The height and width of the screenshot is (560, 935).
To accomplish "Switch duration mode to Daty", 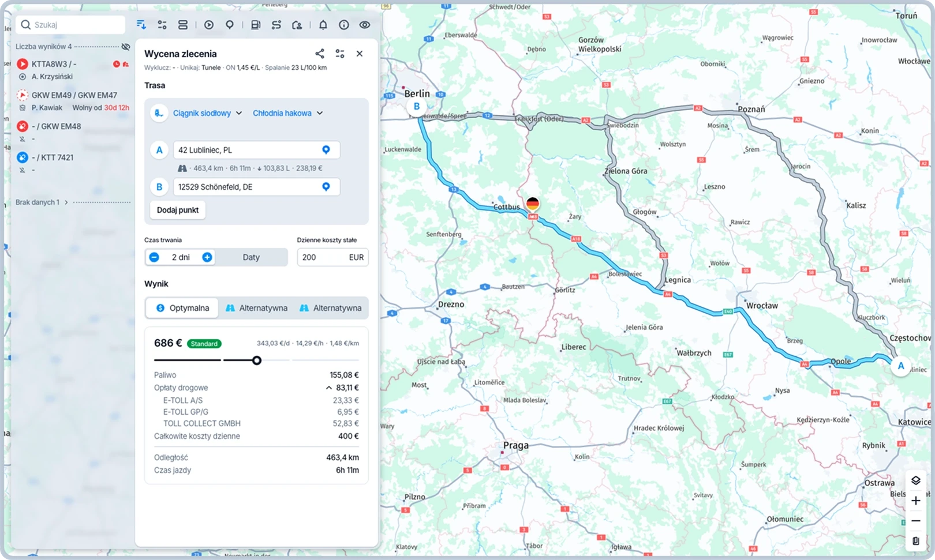I will tap(251, 257).
